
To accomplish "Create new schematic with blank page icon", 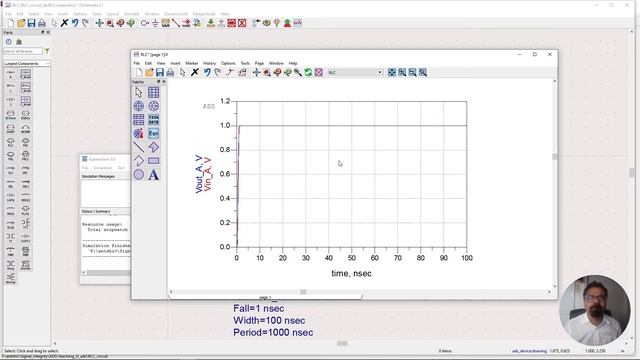I will pos(11,23).
